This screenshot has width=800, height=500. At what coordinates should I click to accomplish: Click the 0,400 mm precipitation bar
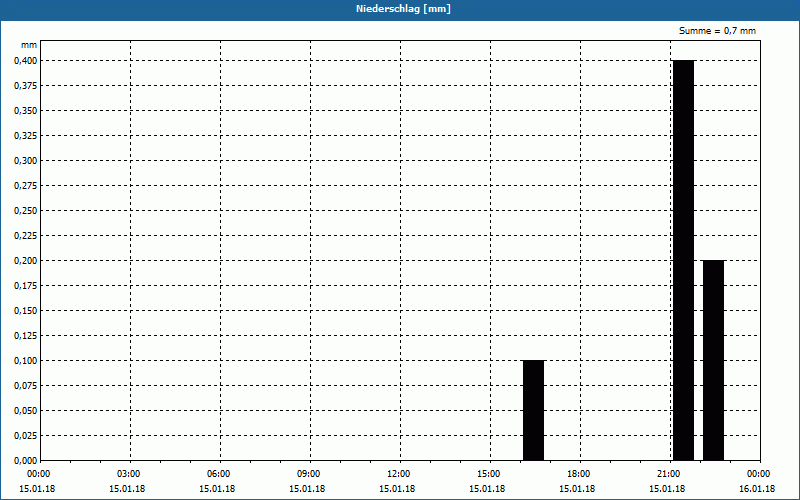(x=684, y=260)
